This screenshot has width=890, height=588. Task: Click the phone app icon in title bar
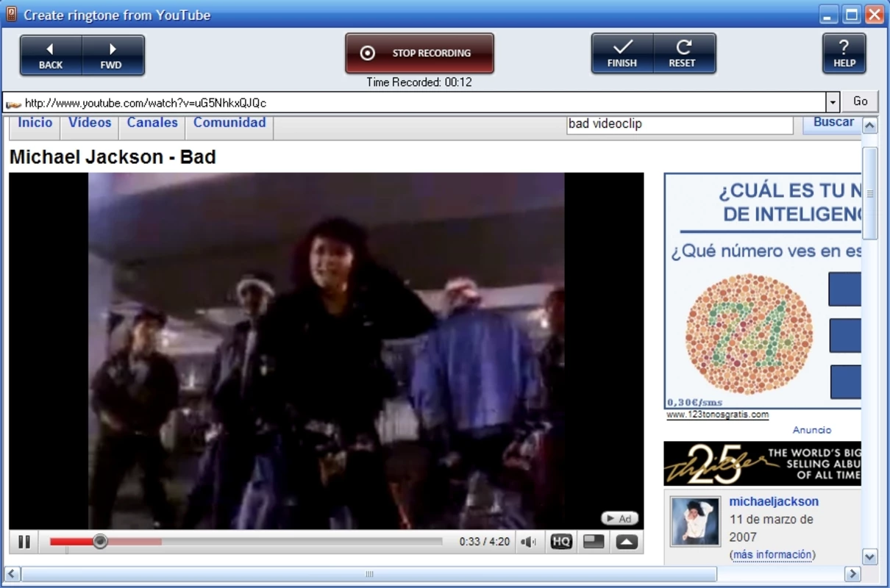click(11, 15)
